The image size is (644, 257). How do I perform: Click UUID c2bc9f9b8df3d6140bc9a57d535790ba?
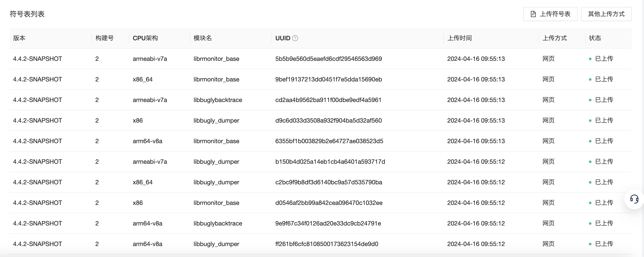329,182
